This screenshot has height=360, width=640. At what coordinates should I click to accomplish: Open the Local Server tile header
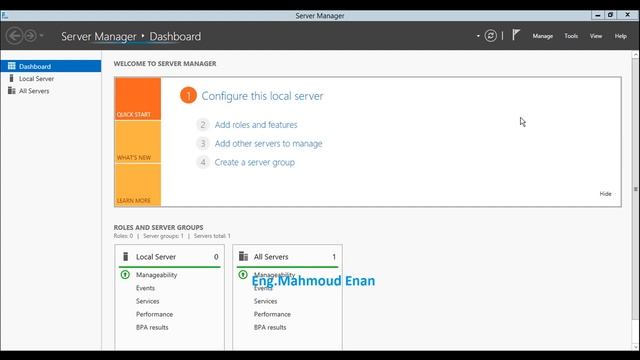tap(169, 256)
